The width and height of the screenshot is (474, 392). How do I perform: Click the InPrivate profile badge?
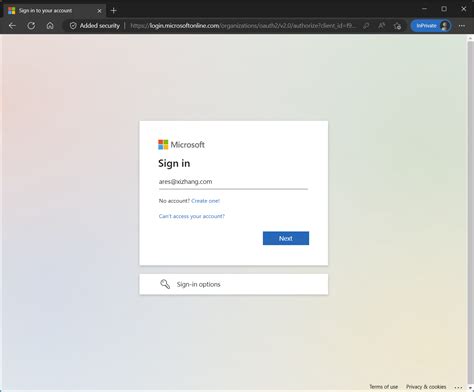click(x=431, y=26)
